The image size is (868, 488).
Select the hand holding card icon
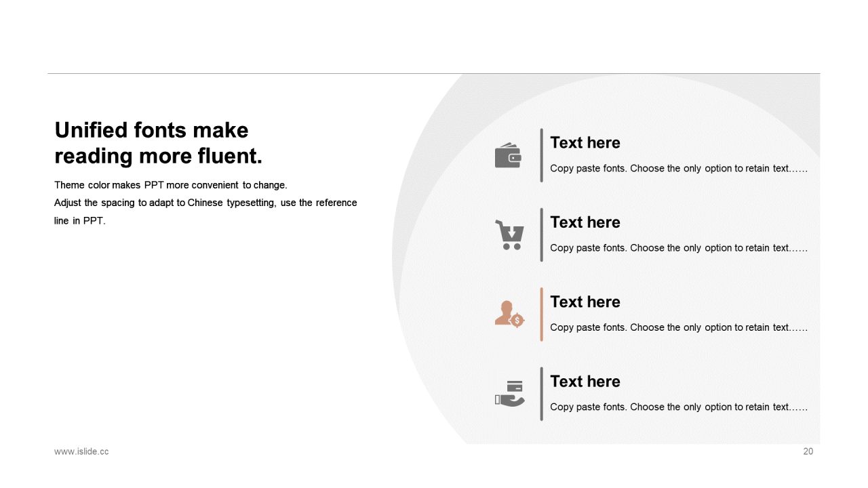509,394
